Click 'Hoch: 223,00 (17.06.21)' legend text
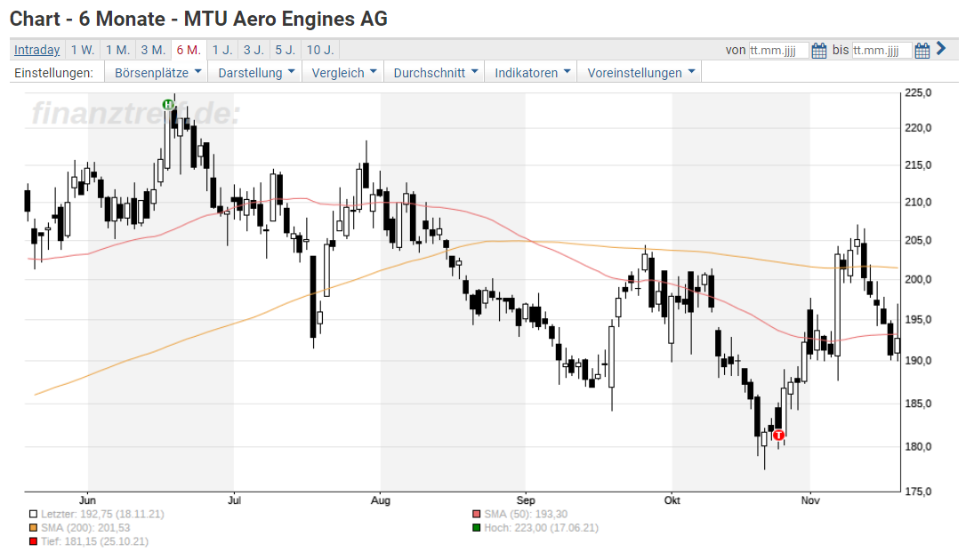966x560 pixels. [541, 528]
